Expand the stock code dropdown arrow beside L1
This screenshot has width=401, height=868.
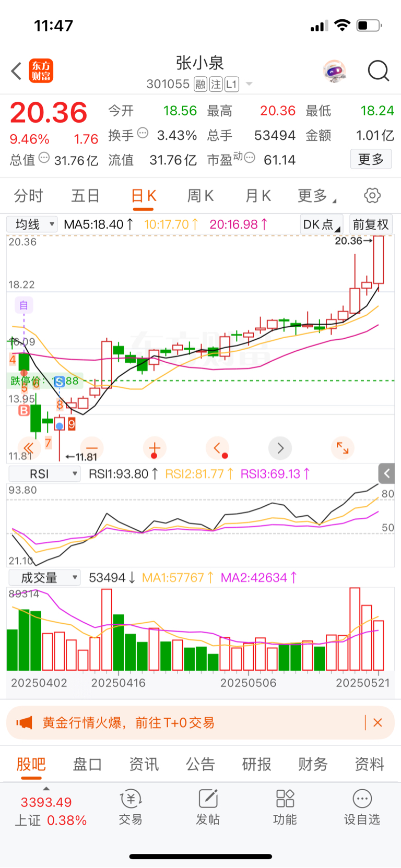coord(249,84)
